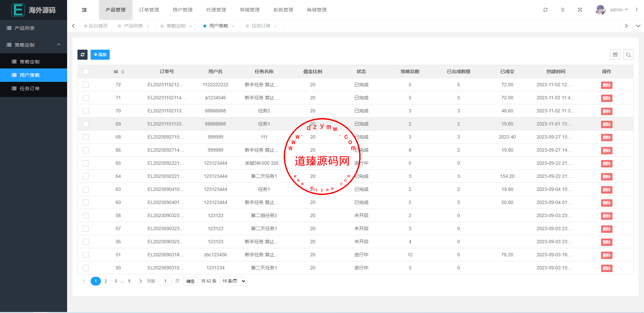Select 用户策略 in the sidebar
This screenshot has height=313, width=644.
coord(34,75)
